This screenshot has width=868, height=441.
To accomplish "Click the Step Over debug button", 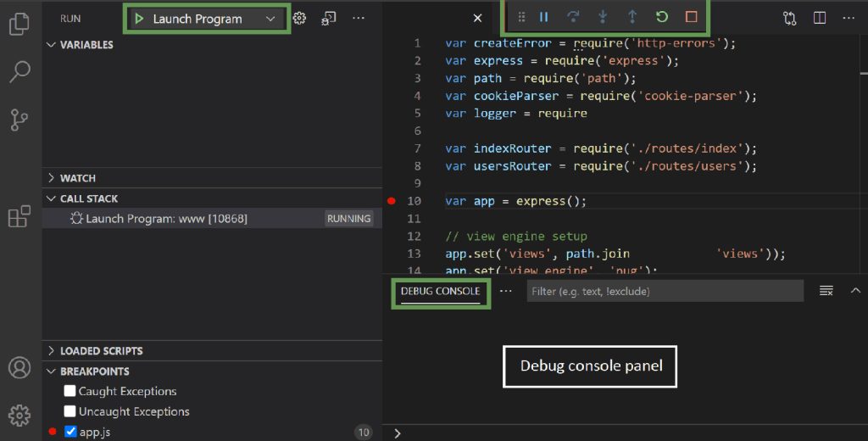I will tap(574, 17).
